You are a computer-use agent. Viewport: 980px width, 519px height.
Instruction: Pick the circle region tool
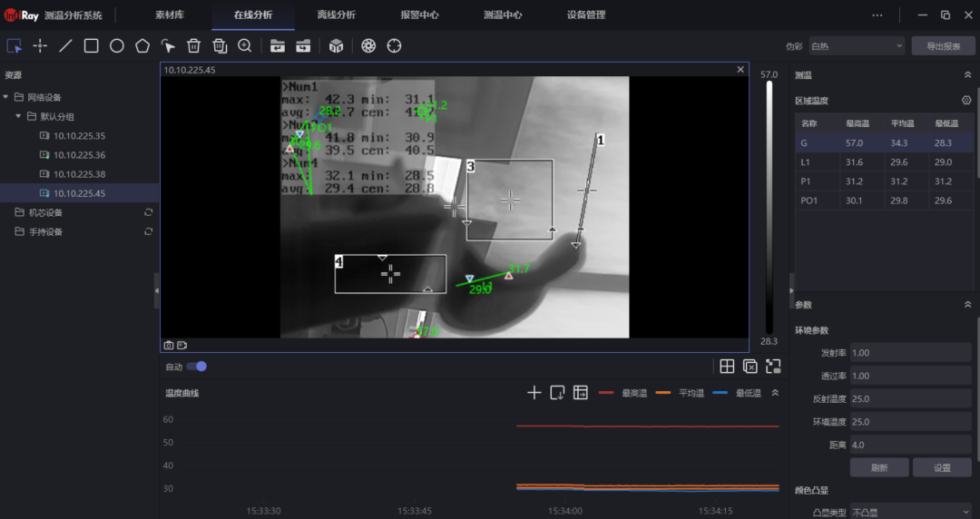point(117,45)
